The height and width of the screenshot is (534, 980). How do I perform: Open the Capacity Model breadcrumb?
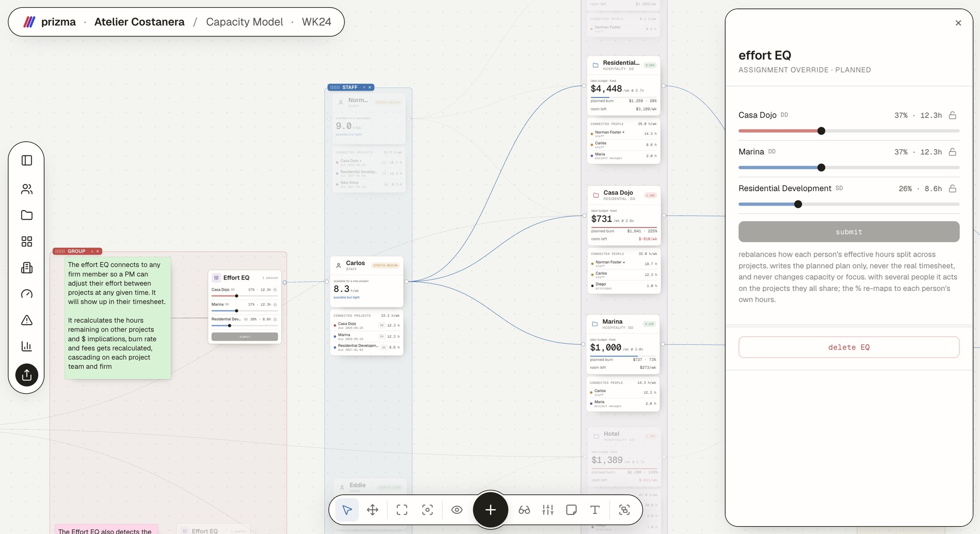coord(245,22)
